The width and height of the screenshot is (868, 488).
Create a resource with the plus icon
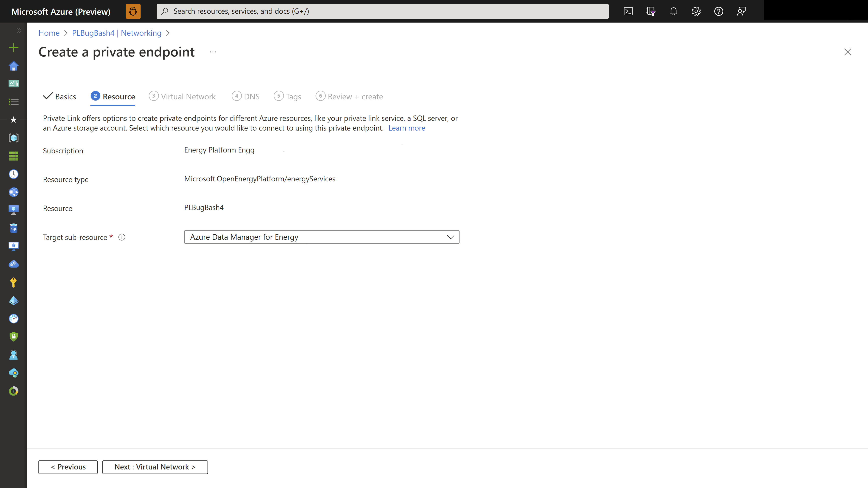(13, 48)
